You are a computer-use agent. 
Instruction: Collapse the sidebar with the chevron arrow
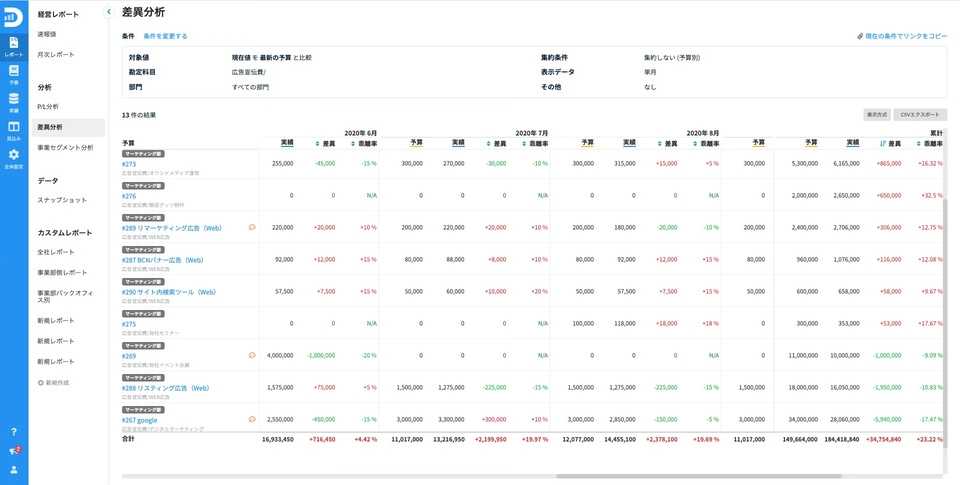click(108, 11)
